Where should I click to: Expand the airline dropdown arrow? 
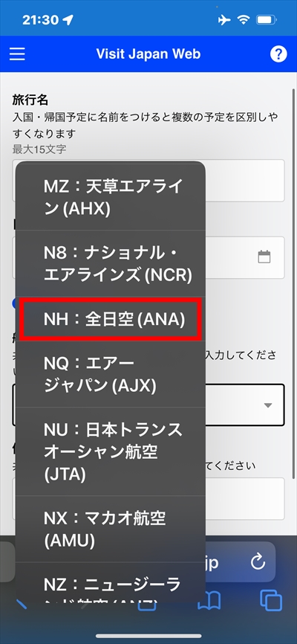point(268,405)
